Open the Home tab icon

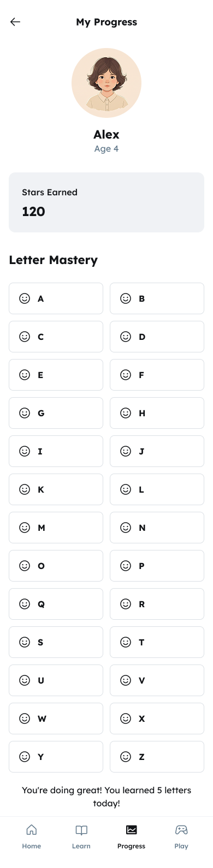pyautogui.click(x=32, y=830)
